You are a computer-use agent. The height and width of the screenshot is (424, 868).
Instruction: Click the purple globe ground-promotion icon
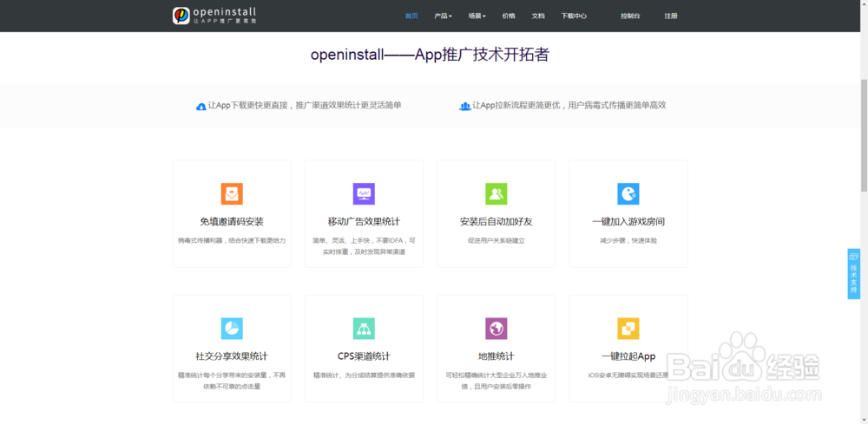[496, 329]
